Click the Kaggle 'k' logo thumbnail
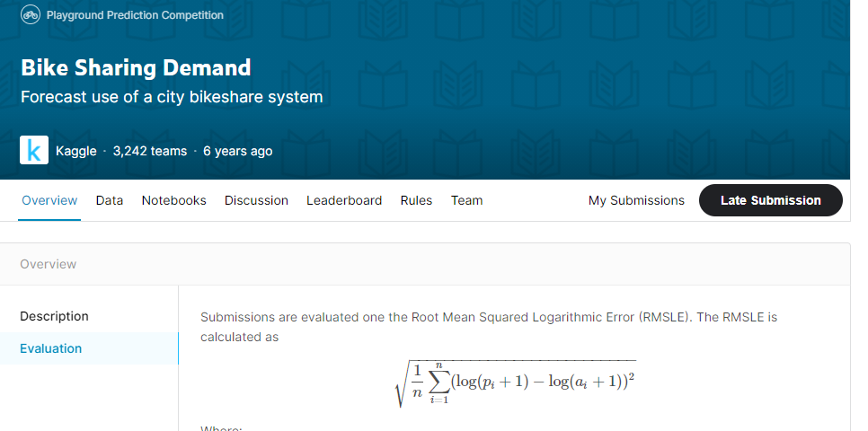Viewport: 868px width, 431px height. pyautogui.click(x=34, y=150)
